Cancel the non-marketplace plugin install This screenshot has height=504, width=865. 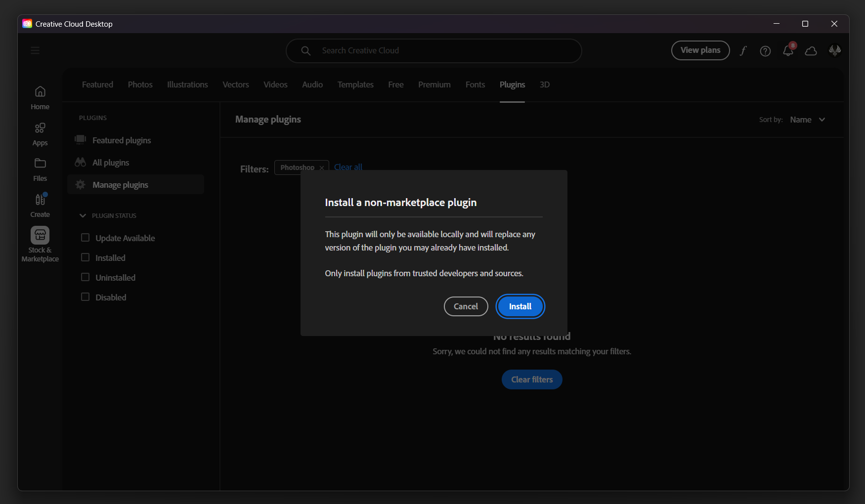tap(466, 306)
